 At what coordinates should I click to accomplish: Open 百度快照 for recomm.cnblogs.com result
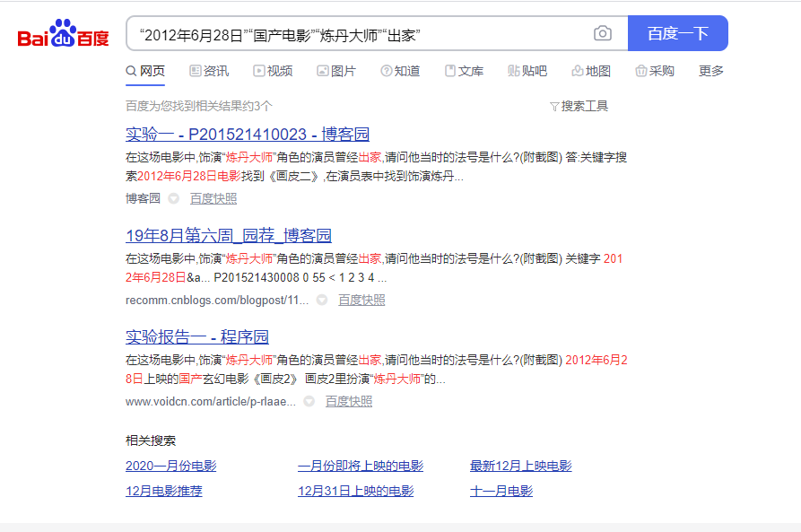361,300
